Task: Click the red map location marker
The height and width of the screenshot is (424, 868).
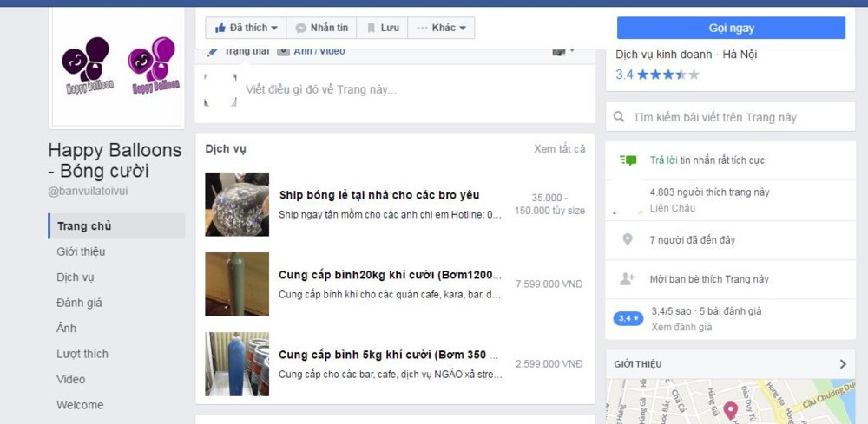Action: point(731,411)
